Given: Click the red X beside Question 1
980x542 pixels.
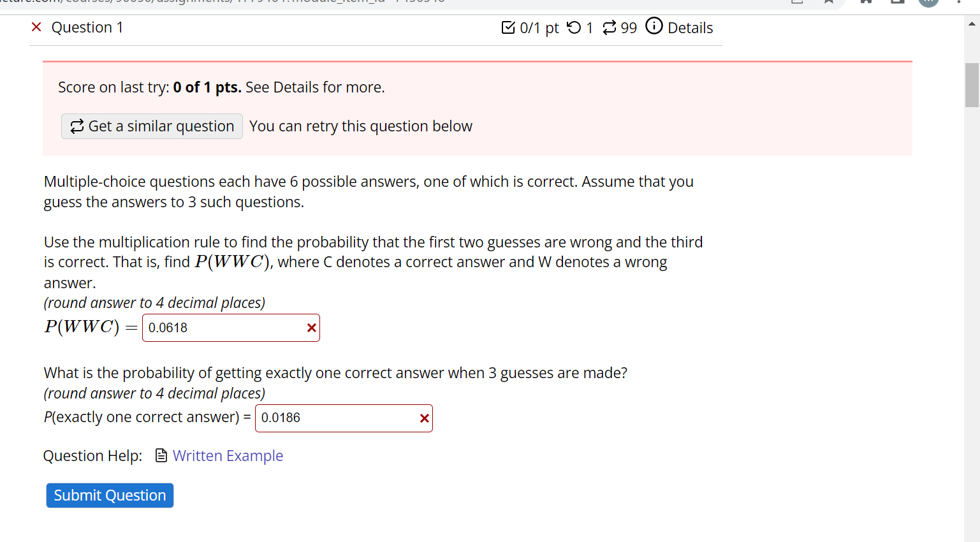Looking at the screenshot, I should pyautogui.click(x=36, y=27).
